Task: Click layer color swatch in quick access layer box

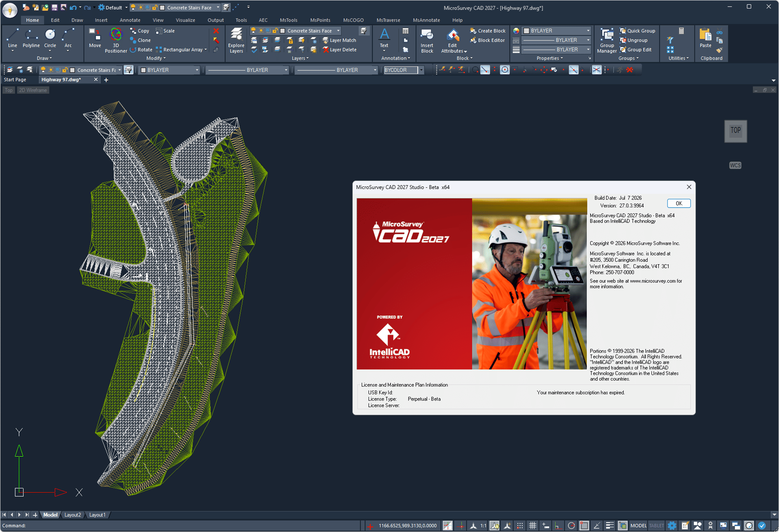Action: pos(162,7)
